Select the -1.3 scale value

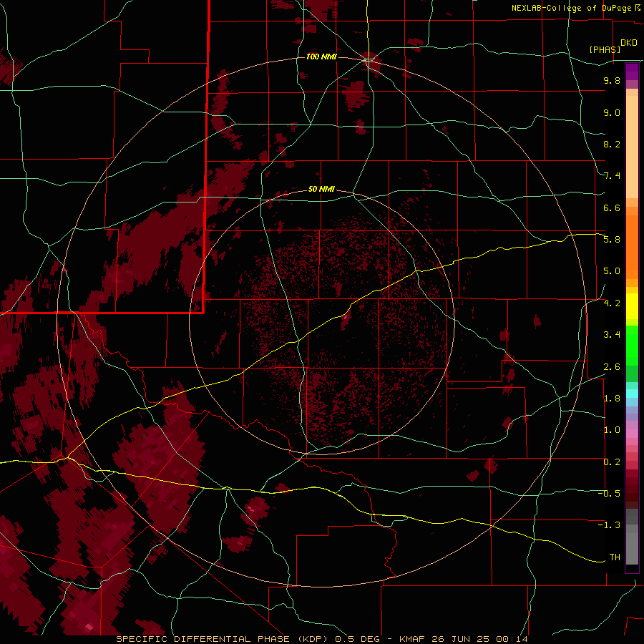609,525
